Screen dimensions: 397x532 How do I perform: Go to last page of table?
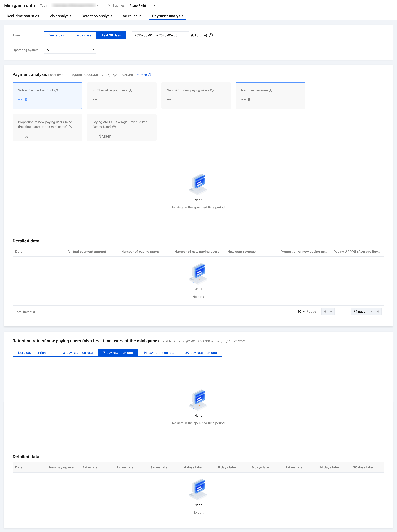point(378,312)
